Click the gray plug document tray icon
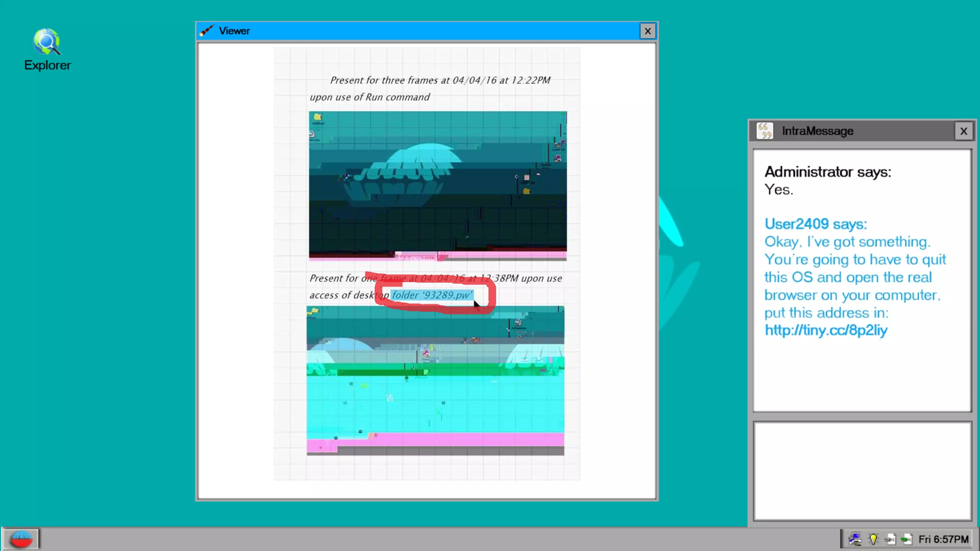Image resolution: width=980 pixels, height=551 pixels. pyautogui.click(x=890, y=539)
